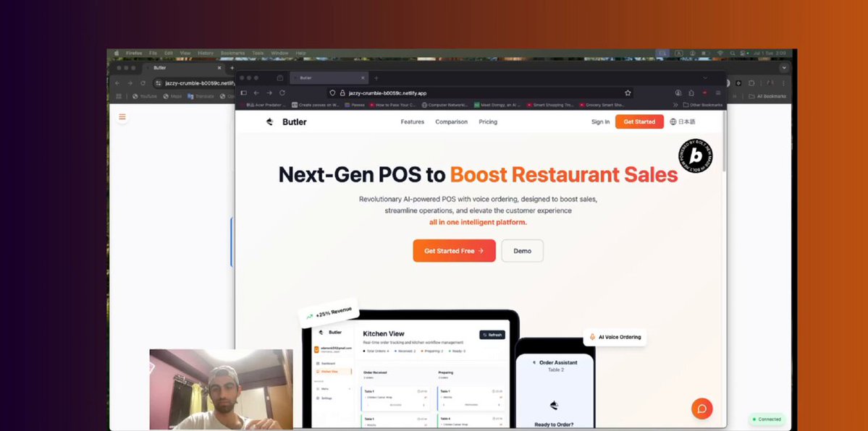Open the File menu
This screenshot has width=868, height=431.
153,53
